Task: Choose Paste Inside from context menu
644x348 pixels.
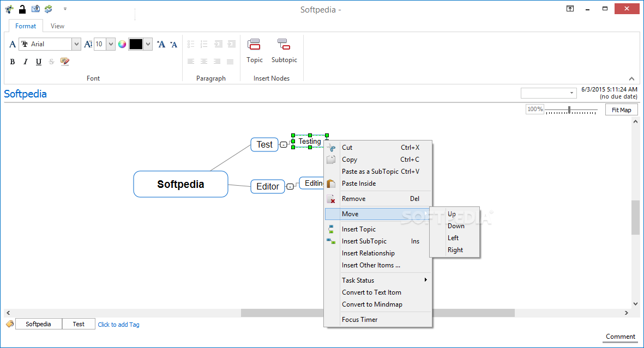Action: tap(378, 184)
